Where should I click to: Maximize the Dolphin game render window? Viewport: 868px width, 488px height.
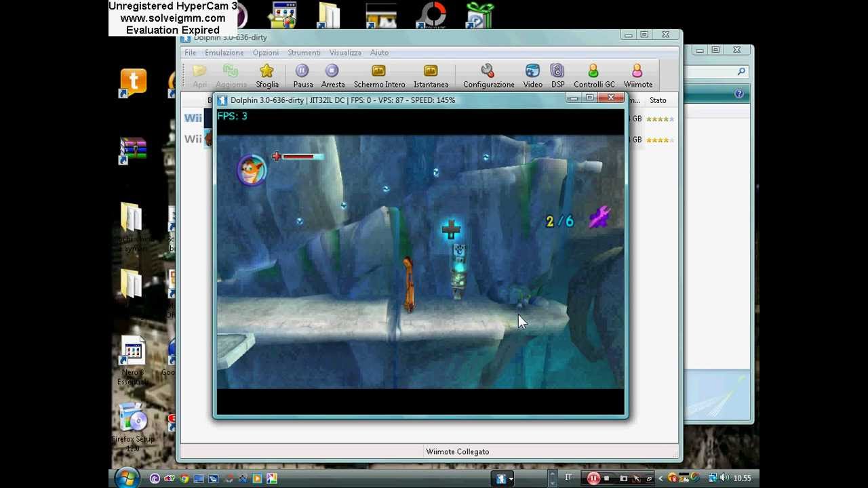589,98
